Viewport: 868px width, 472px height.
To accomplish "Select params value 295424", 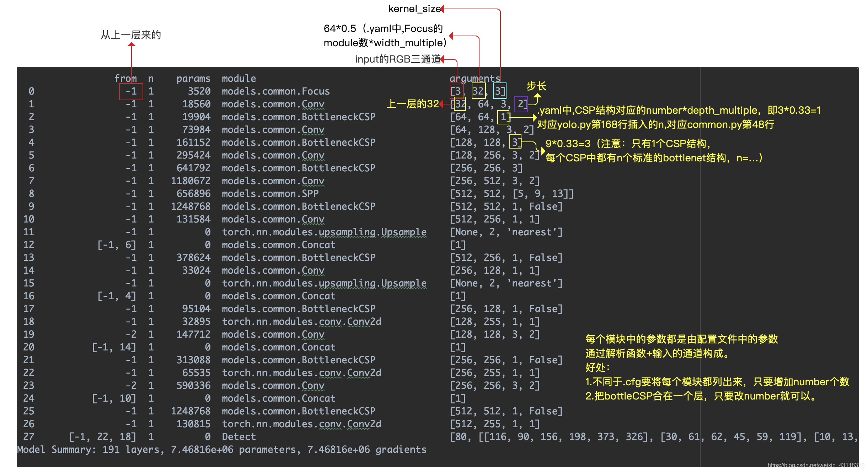I will point(193,155).
